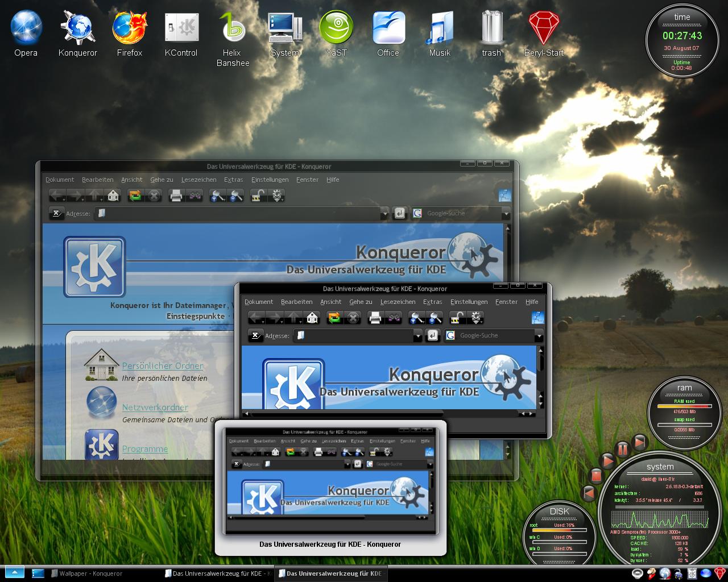Screen dimensions: 728x582
Task: Switch to Wallpaper - Konqueror taskbar entry
Action: [x=86, y=573]
